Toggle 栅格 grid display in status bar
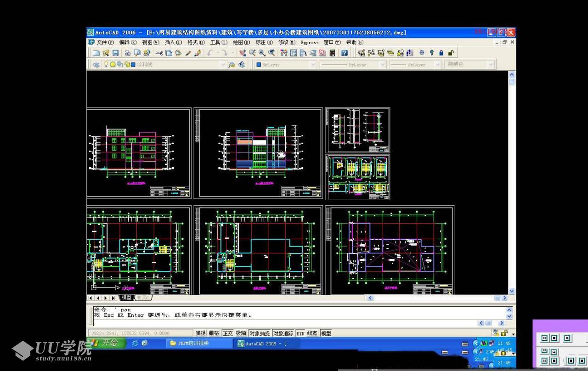The image size is (588, 371). (x=214, y=333)
